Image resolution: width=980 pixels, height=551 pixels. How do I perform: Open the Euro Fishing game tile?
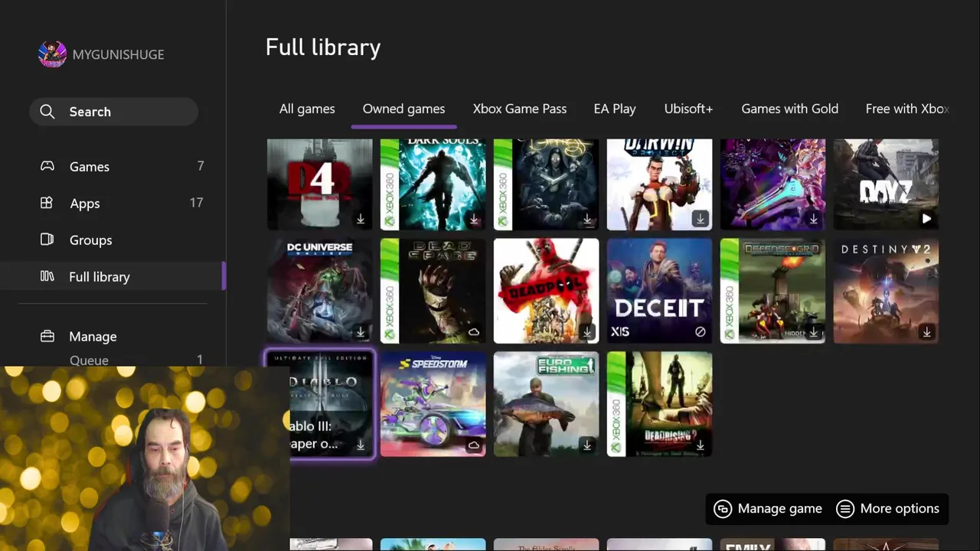point(546,404)
